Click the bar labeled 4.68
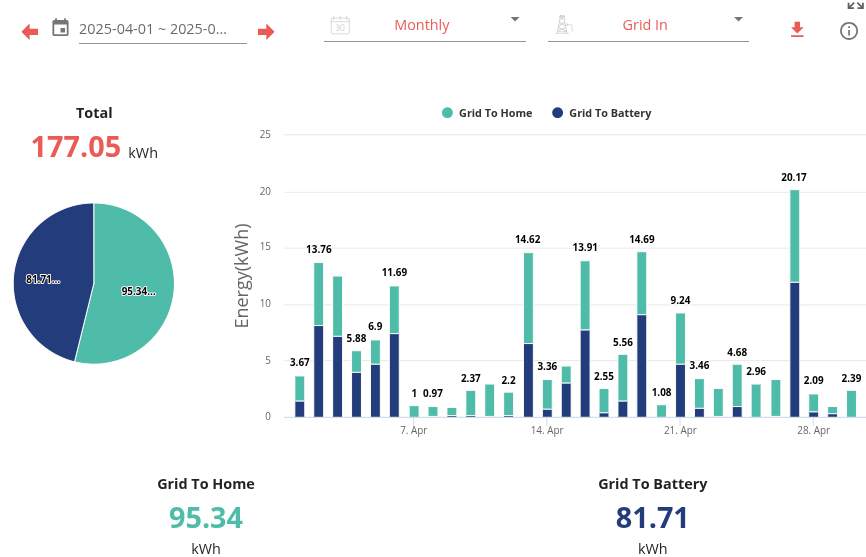This screenshot has height=557, width=866. point(737,391)
